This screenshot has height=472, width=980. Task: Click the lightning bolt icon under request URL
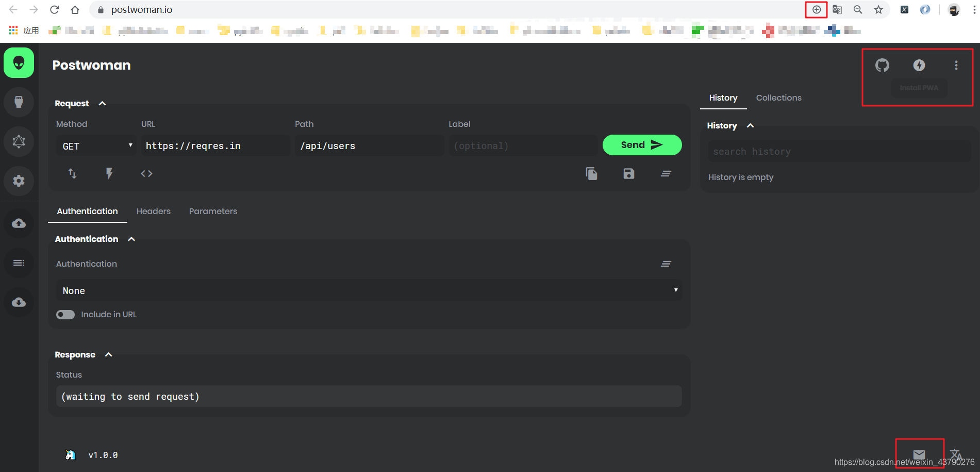109,173
